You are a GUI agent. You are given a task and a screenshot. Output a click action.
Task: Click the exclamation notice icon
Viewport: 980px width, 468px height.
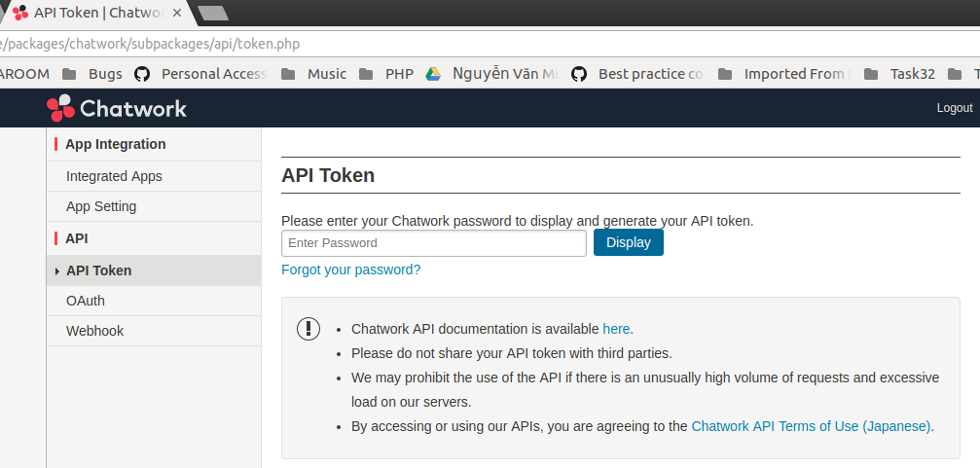(309, 329)
